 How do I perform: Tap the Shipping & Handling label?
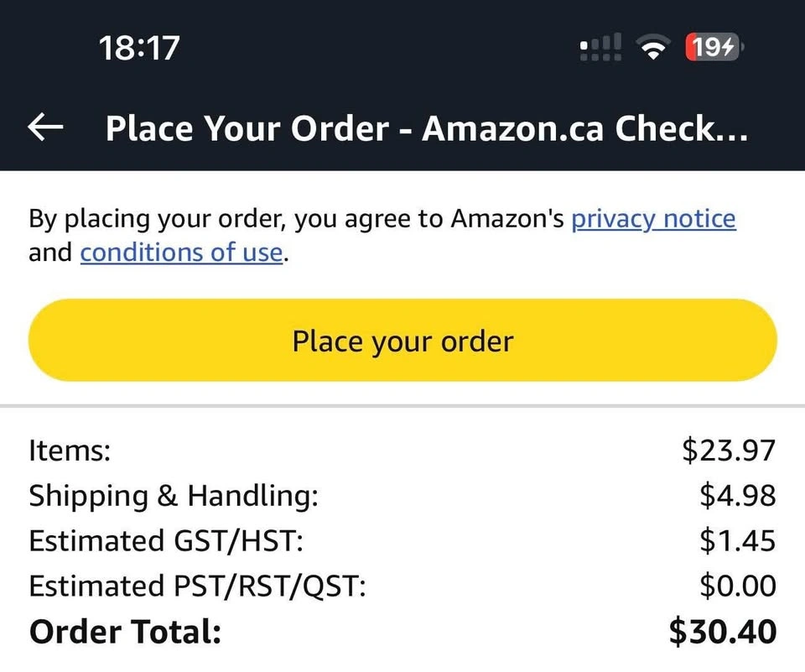click(x=174, y=496)
